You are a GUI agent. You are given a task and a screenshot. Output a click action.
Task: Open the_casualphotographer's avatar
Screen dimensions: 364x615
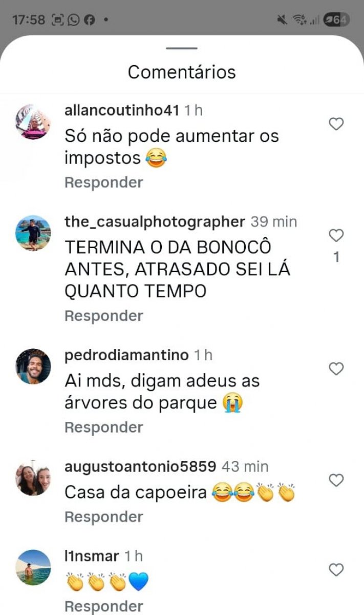(33, 233)
